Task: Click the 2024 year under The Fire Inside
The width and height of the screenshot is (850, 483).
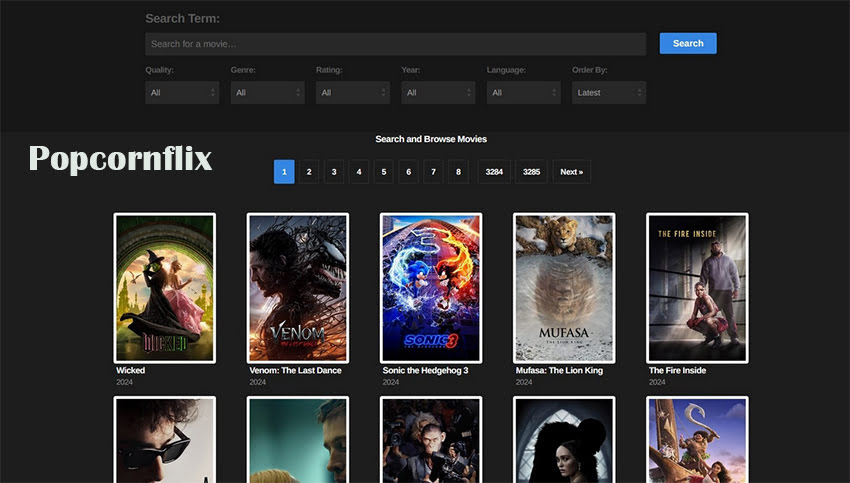Action: tap(657, 382)
